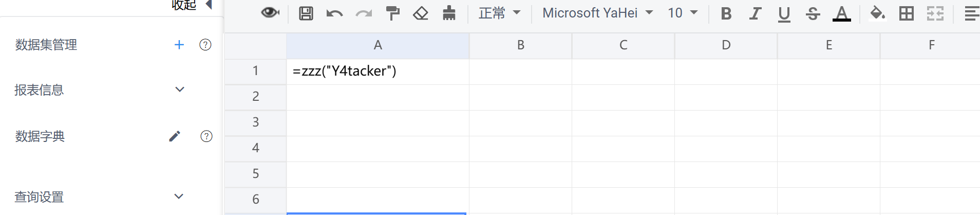Open the font size 10 dropdown
This screenshot has height=215, width=980.
tap(683, 13)
